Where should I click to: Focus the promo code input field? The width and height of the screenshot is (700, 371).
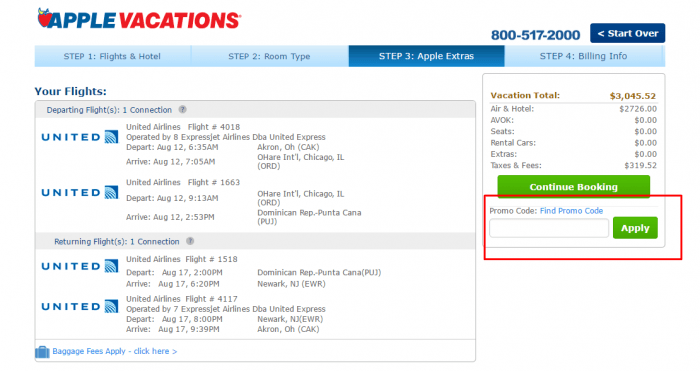pos(549,228)
